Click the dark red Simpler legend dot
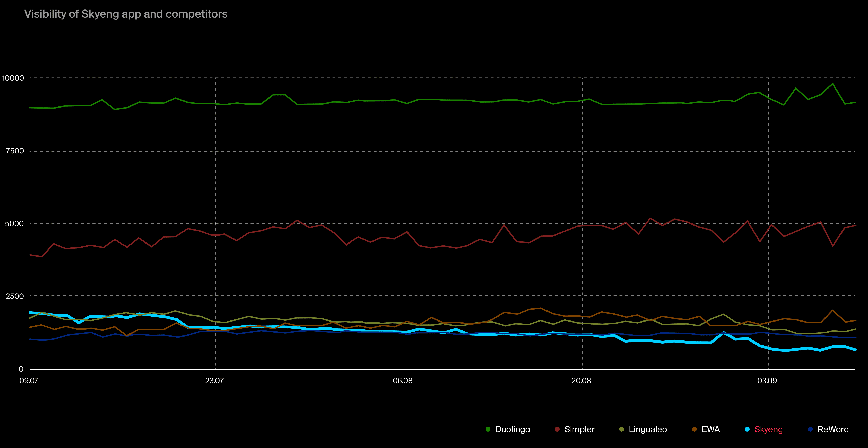 point(557,429)
